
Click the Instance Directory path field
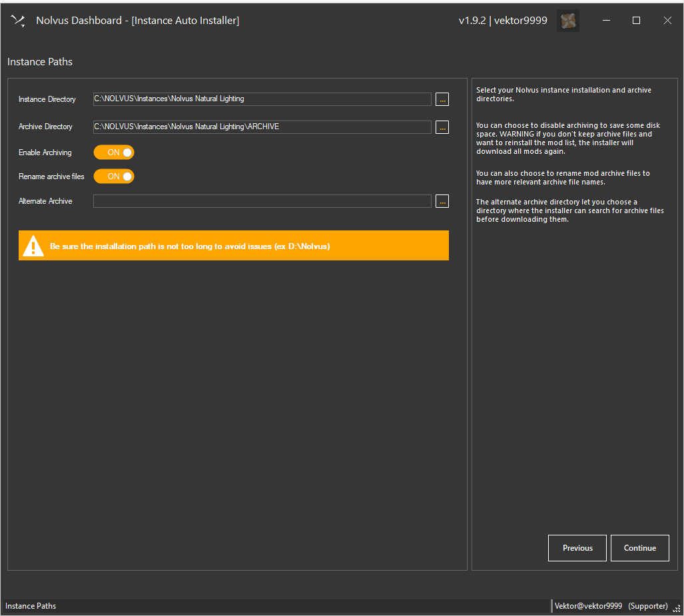click(262, 99)
